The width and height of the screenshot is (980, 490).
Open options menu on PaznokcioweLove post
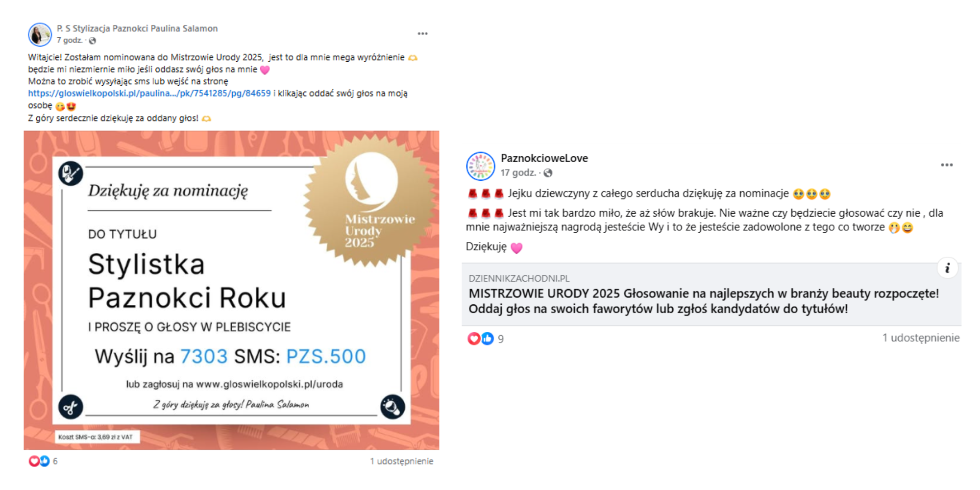tap(947, 165)
